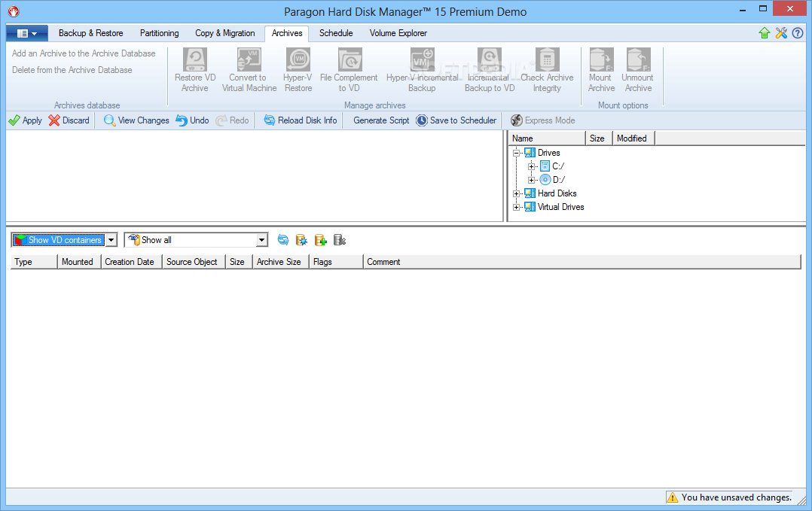This screenshot has height=511, width=812.
Task: Sort by the Name column header
Action: pyautogui.click(x=547, y=138)
